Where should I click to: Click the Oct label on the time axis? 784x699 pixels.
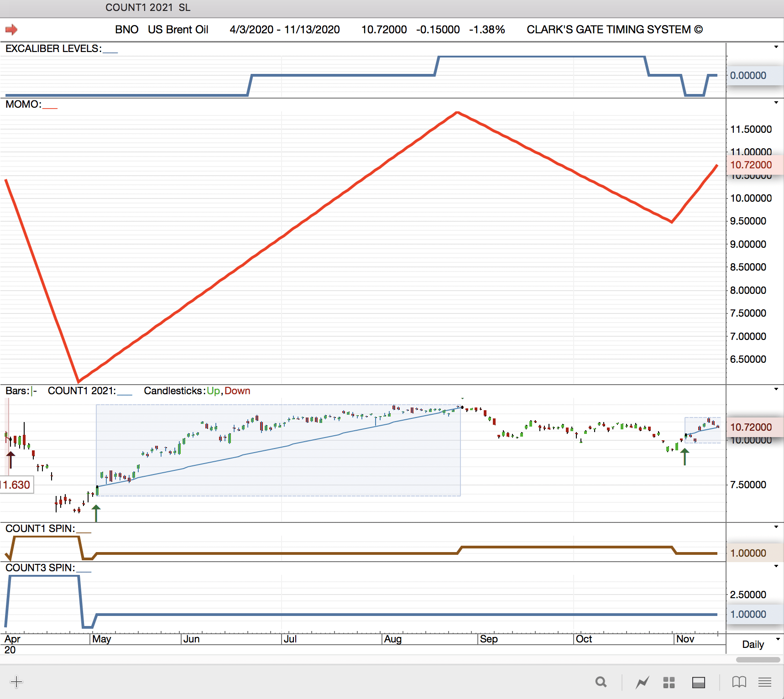click(584, 639)
